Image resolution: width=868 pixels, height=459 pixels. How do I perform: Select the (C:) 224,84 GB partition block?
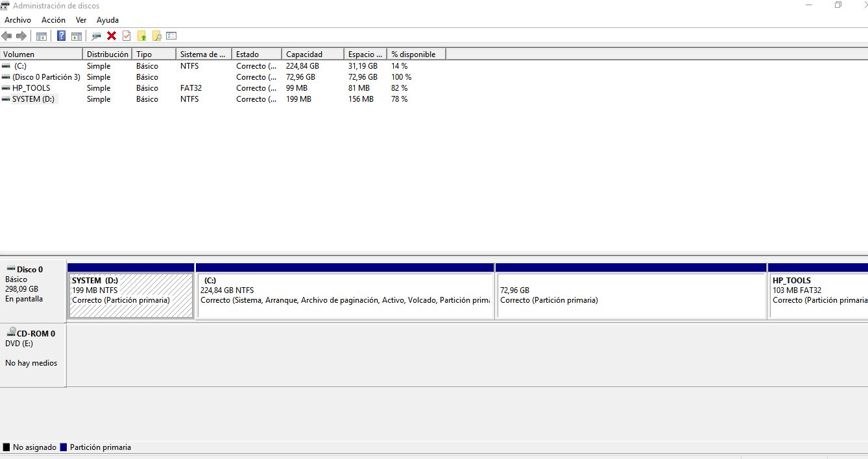[x=344, y=296]
